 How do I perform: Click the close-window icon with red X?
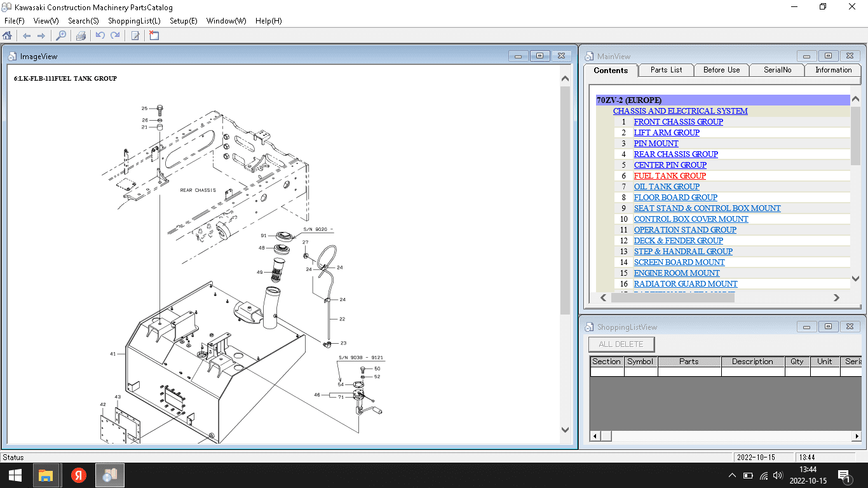click(154, 36)
